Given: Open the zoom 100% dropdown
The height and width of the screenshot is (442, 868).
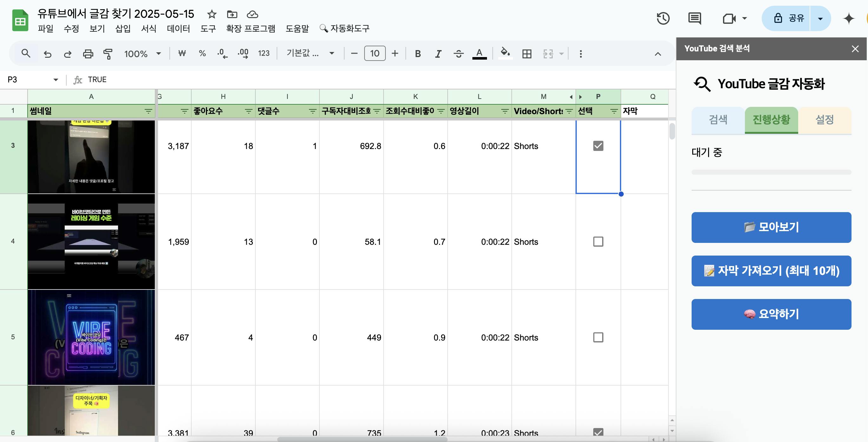Looking at the screenshot, I should click(143, 54).
